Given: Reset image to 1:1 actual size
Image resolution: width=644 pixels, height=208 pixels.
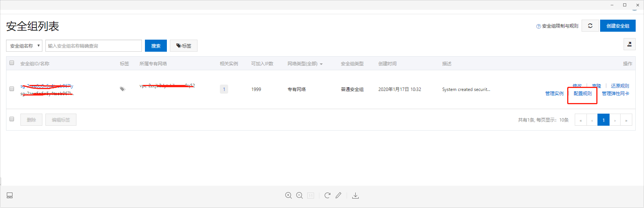Looking at the screenshot, I should [311, 195].
